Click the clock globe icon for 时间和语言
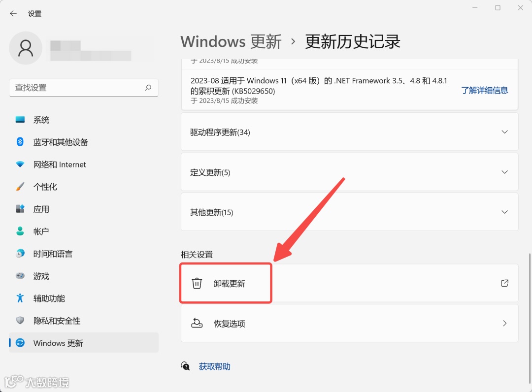This screenshot has height=392, width=532. 20,253
